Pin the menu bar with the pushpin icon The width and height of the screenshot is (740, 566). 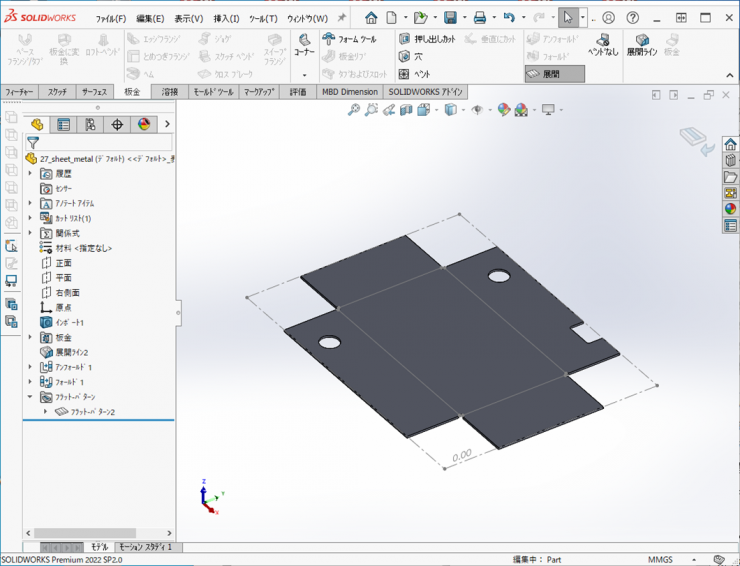click(341, 18)
